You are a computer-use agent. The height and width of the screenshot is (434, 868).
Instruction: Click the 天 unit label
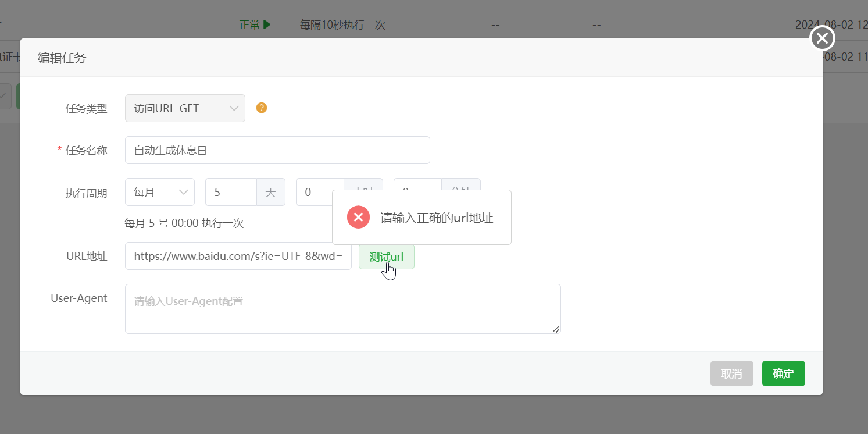[271, 192]
